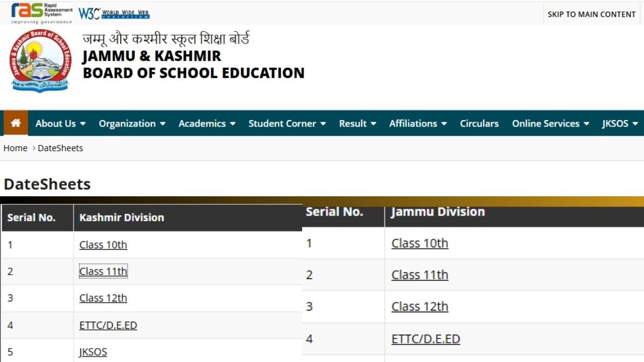Image resolution: width=644 pixels, height=362 pixels.
Task: Expand the About Us dropdown menu
Action: tap(60, 123)
